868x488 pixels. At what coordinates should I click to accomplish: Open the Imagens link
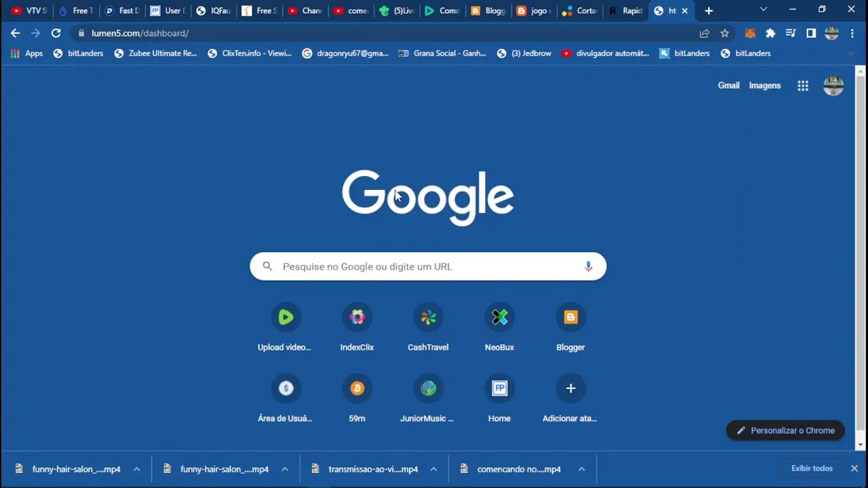coord(765,85)
